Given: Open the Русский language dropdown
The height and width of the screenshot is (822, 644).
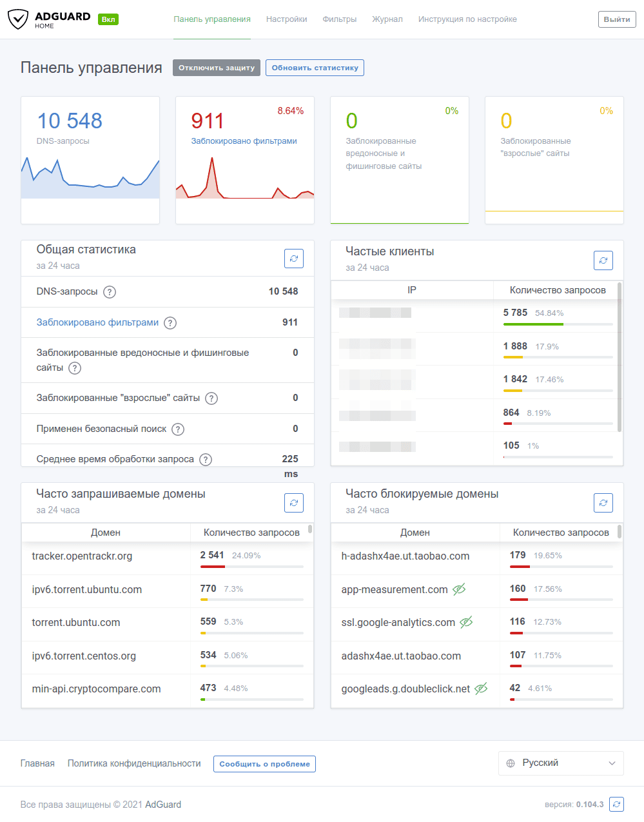Looking at the screenshot, I should pyautogui.click(x=560, y=763).
